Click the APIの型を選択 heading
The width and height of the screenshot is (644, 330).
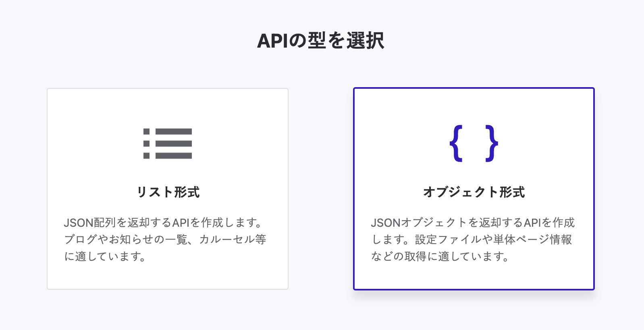pos(321,41)
